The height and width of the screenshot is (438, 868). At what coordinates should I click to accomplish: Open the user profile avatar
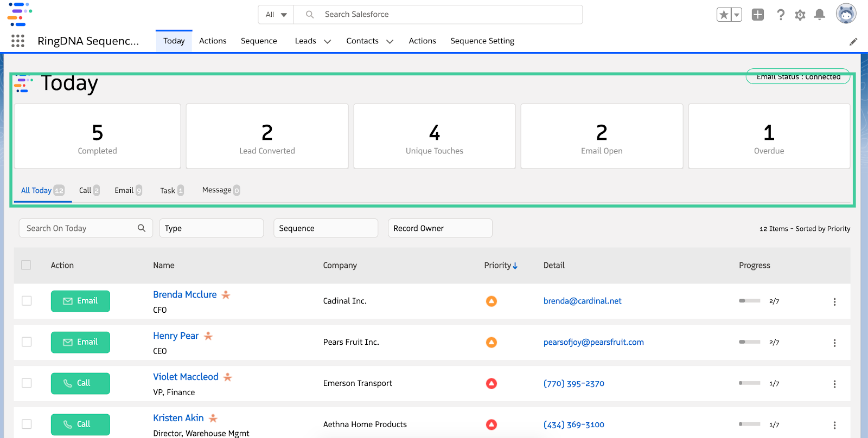point(846,14)
